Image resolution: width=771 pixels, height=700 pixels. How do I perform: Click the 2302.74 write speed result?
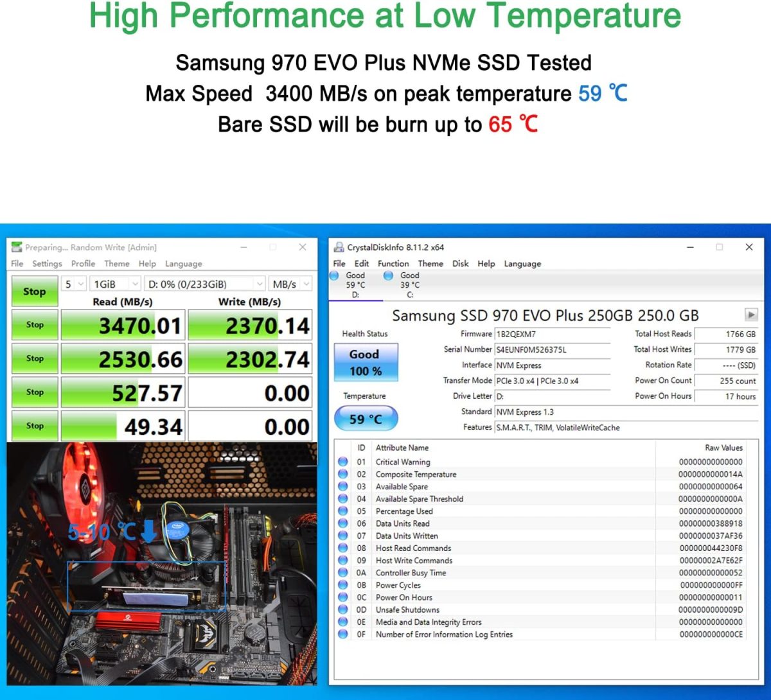point(250,359)
